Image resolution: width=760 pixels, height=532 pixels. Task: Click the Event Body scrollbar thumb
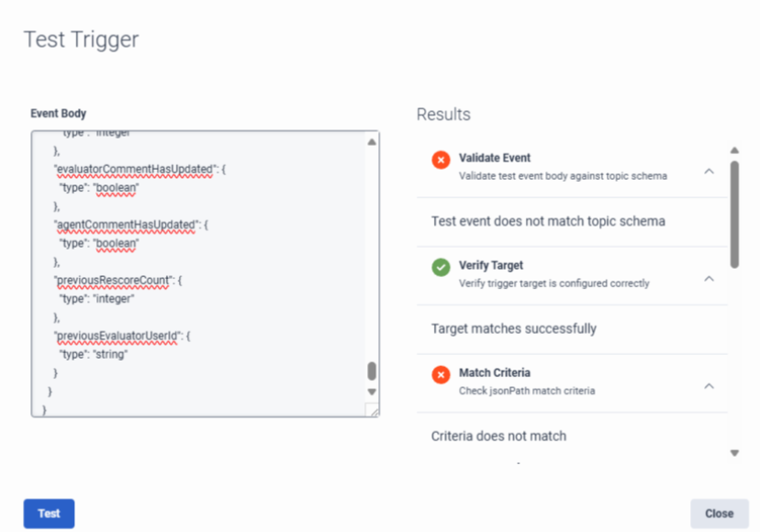pos(372,371)
